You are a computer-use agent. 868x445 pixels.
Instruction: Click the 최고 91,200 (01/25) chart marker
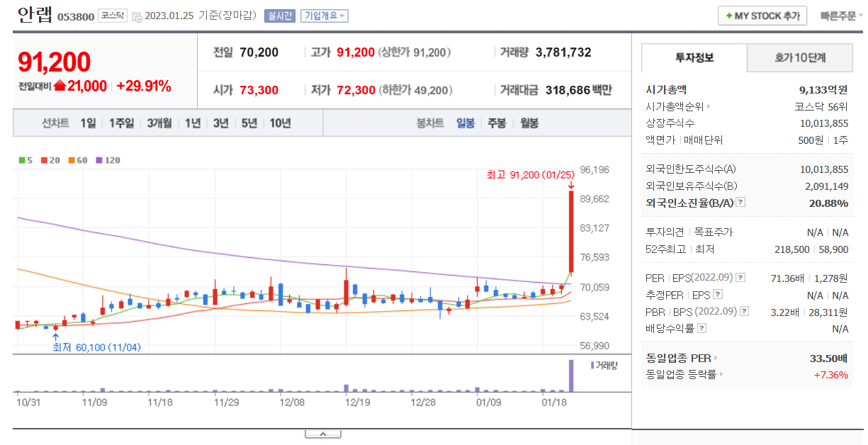[x=529, y=174]
